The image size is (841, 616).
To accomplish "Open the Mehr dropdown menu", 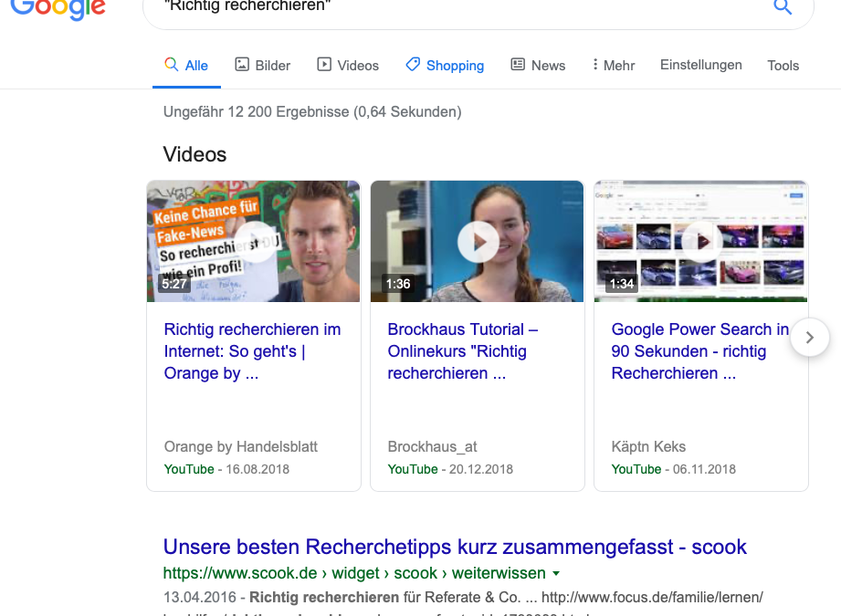I will click(x=613, y=65).
